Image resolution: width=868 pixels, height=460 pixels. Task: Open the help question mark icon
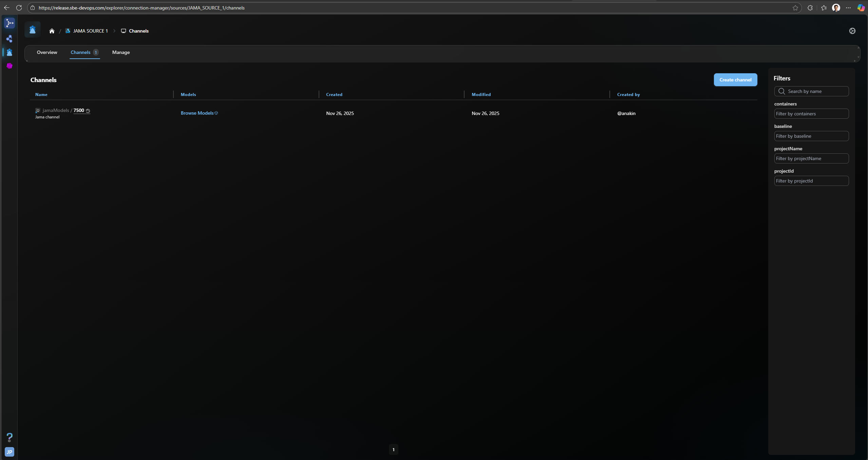click(x=10, y=437)
